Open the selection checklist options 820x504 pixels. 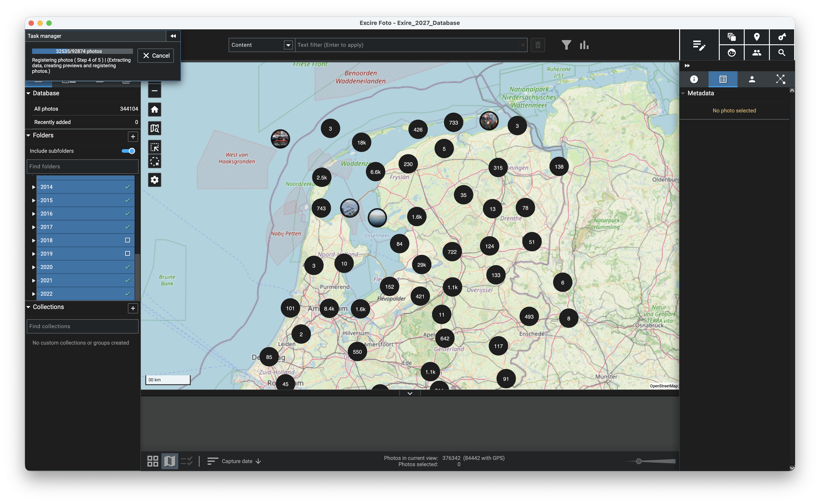(x=187, y=461)
